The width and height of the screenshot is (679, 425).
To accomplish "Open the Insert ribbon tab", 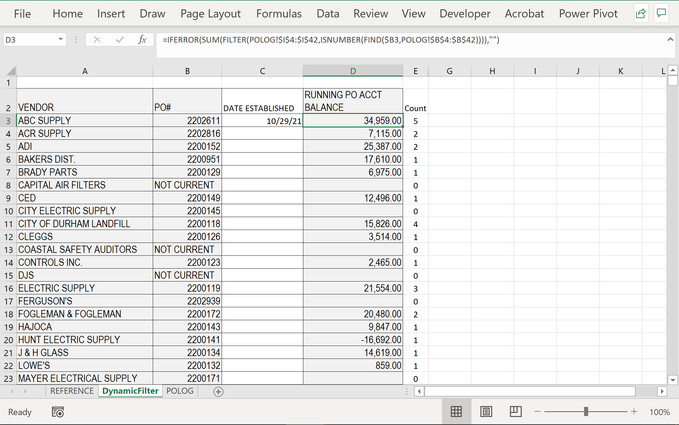I will [111, 14].
